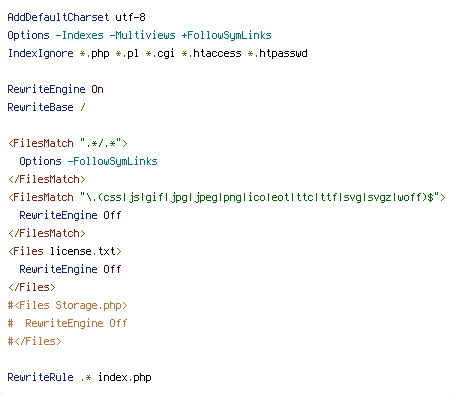Click the commented RewriteEngine Off line
The height and width of the screenshot is (394, 454).
point(67,323)
